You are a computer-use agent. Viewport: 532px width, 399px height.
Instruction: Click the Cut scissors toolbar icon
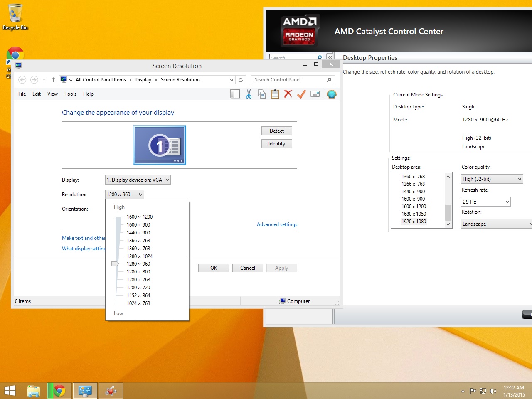click(249, 94)
